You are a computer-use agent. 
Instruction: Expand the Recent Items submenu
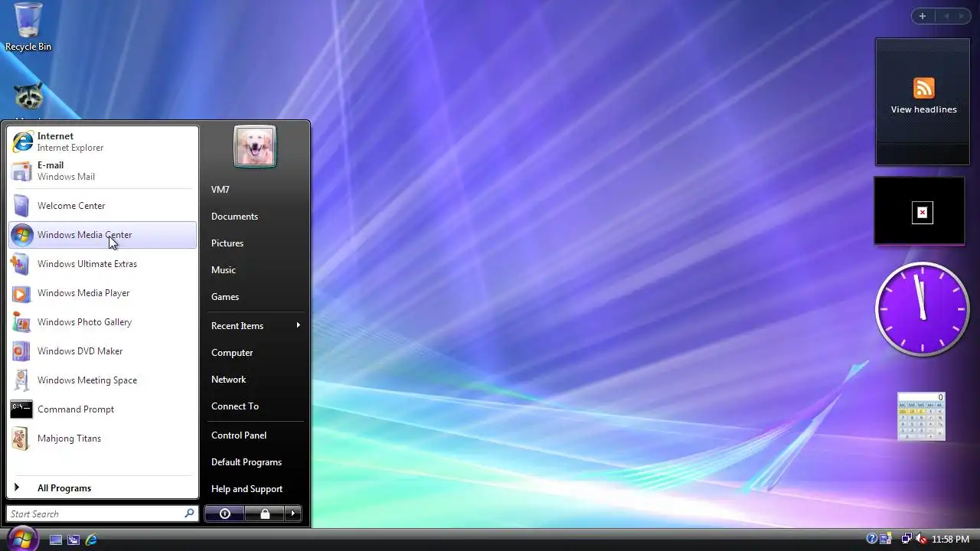tap(254, 326)
